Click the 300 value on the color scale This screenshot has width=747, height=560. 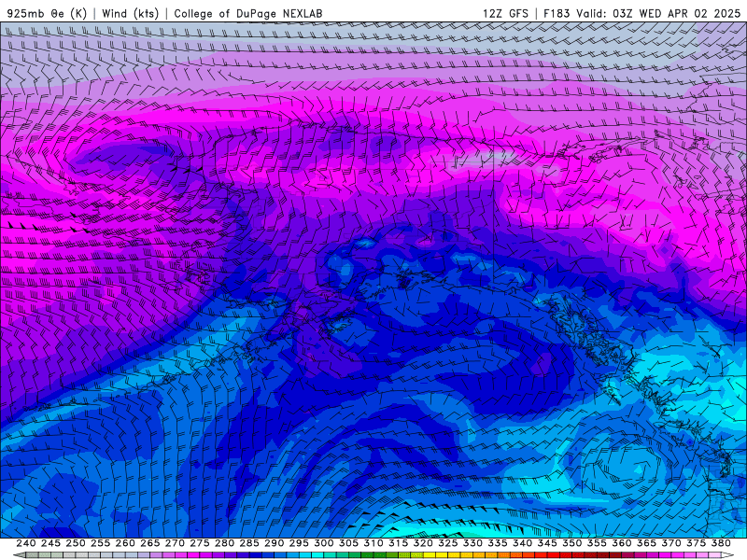click(323, 543)
